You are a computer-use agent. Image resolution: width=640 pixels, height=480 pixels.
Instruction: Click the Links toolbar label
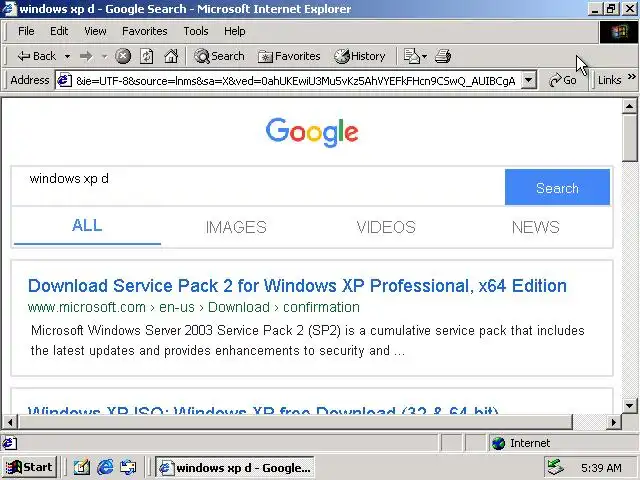[609, 80]
